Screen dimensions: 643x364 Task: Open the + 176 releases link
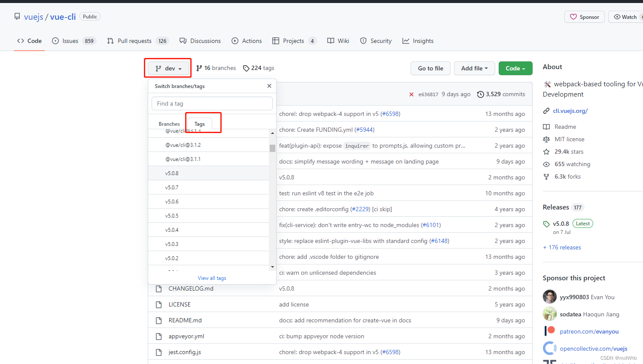click(x=562, y=247)
